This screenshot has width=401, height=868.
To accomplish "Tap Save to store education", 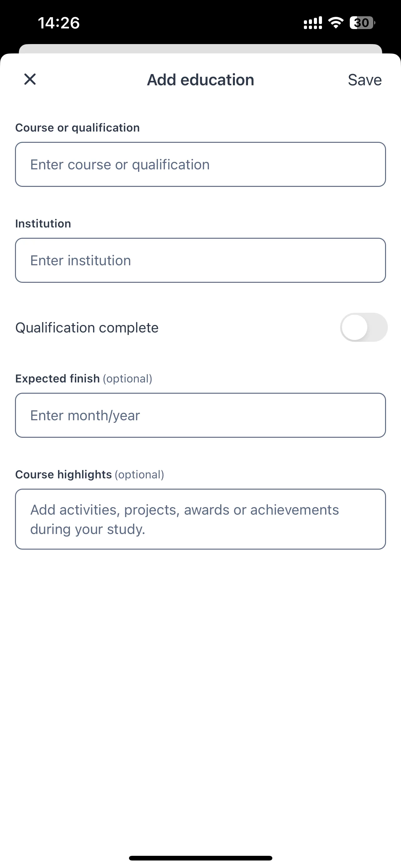I will click(365, 80).
